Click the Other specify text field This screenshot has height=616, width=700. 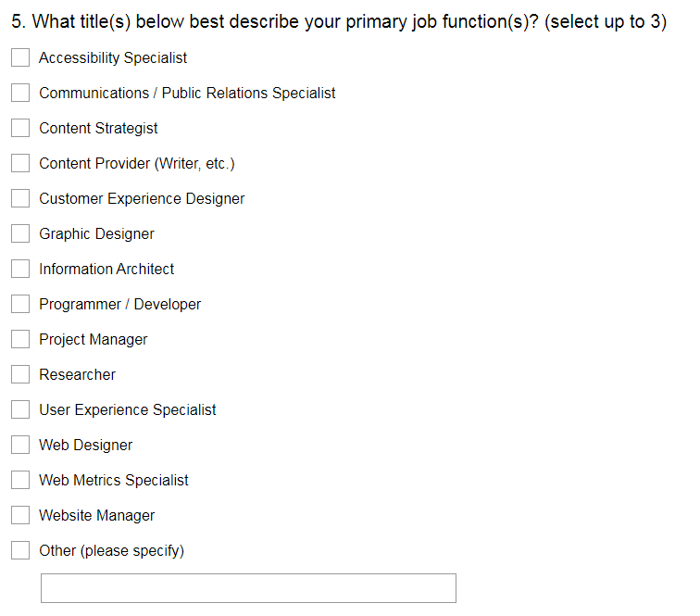(248, 588)
